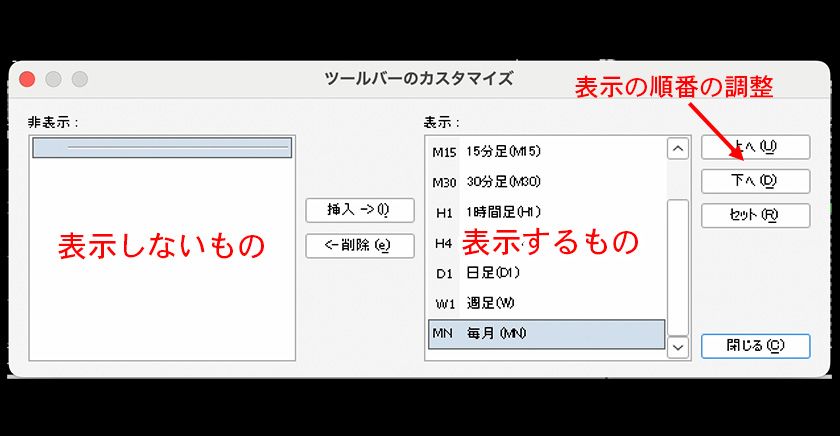Click the 削除 (Remove) button
The image size is (840, 436).
tap(359, 245)
